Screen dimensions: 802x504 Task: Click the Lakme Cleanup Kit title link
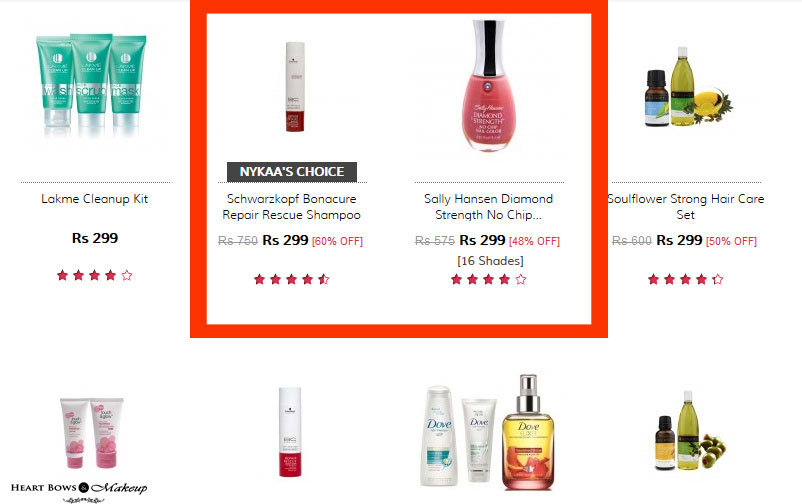click(x=95, y=199)
